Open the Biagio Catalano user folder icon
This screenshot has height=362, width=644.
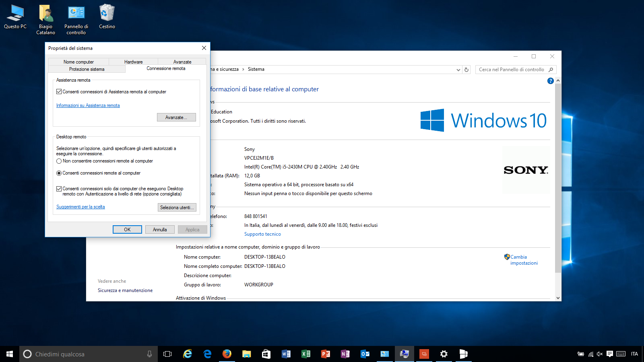click(45, 19)
